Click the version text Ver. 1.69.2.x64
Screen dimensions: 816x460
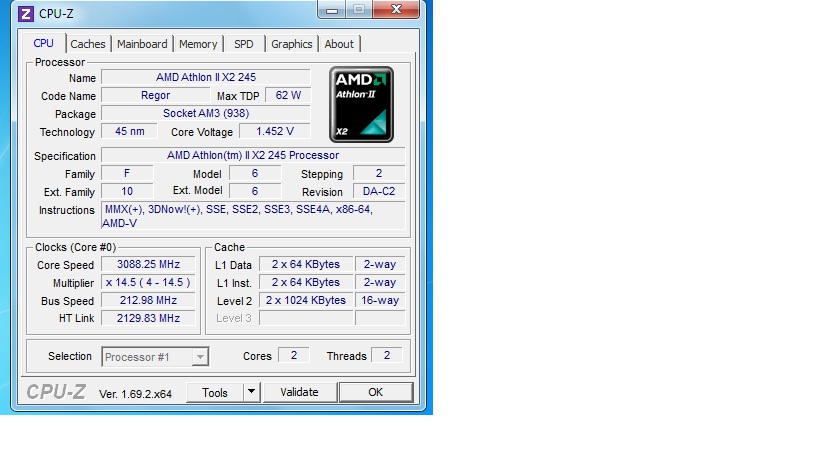coord(135,394)
